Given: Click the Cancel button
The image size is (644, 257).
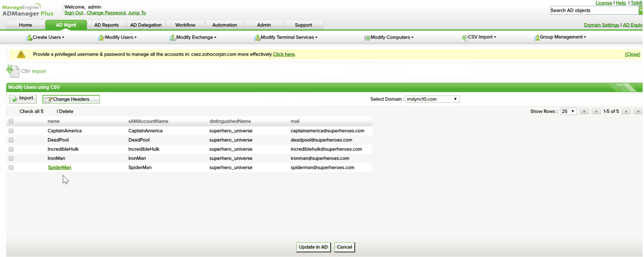Looking at the screenshot, I should coord(344,247).
